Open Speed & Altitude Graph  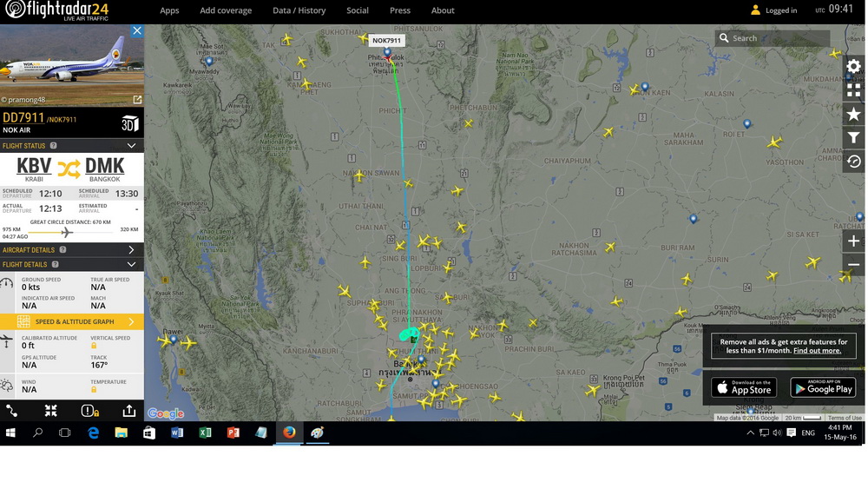72,321
